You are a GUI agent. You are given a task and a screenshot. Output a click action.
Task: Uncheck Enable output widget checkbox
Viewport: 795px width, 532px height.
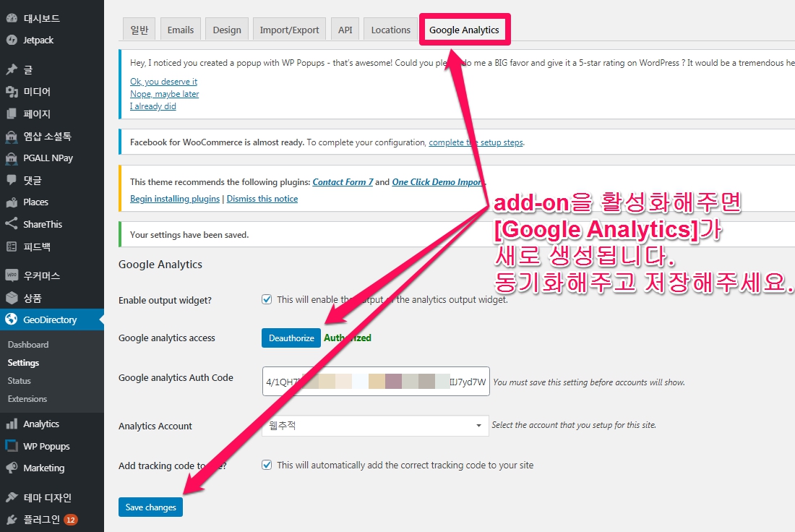[x=267, y=299]
